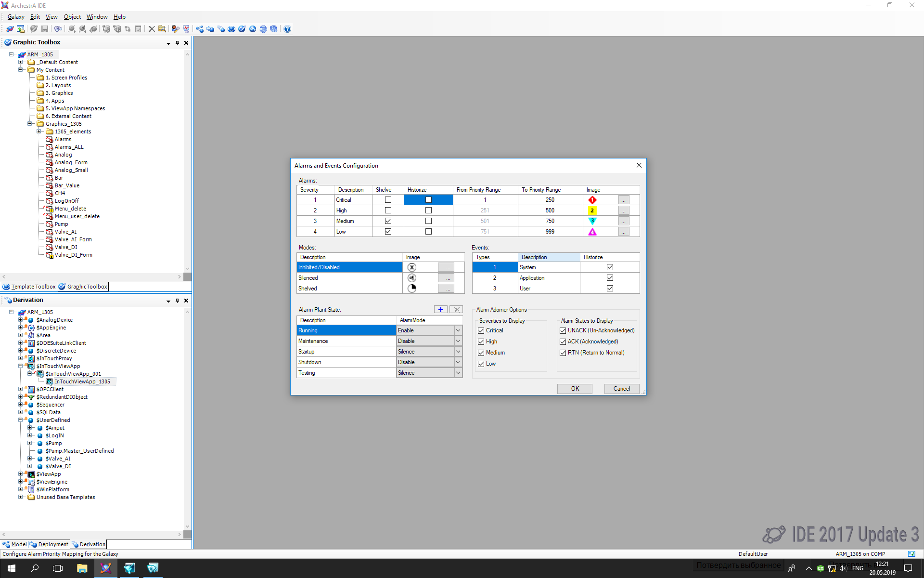The width and height of the screenshot is (924, 578).
Task: Switch to the Deployment tab
Action: [53, 544]
